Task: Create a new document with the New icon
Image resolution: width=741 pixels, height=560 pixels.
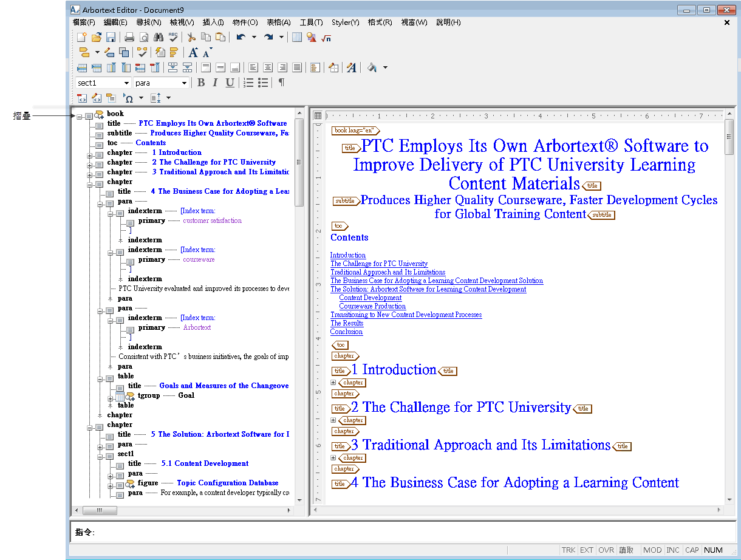Action: 82,37
